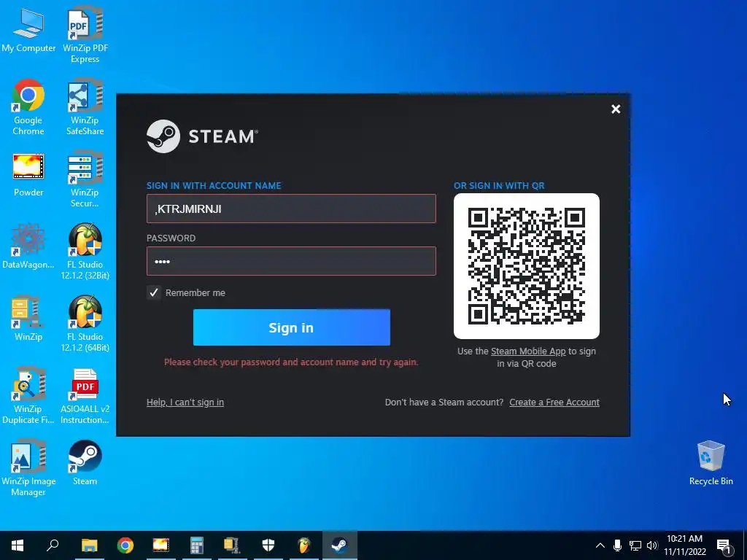
Task: Open WinZip PDF Express shortcut
Action: [x=85, y=34]
